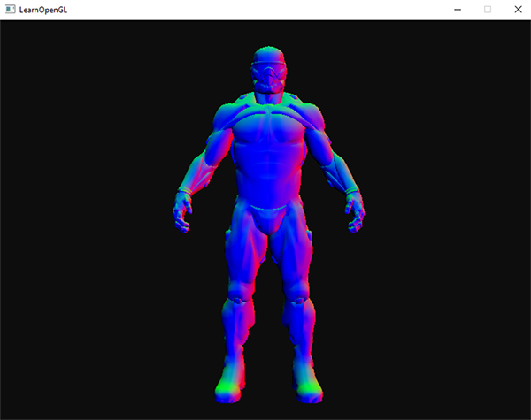Click the center of the model's chest
The width and height of the screenshot is (531, 420).
(x=269, y=133)
